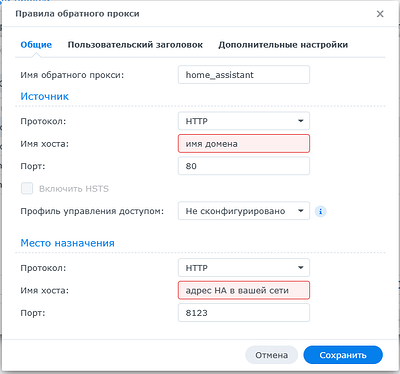Click the info icon beside access control profile

click(320, 211)
